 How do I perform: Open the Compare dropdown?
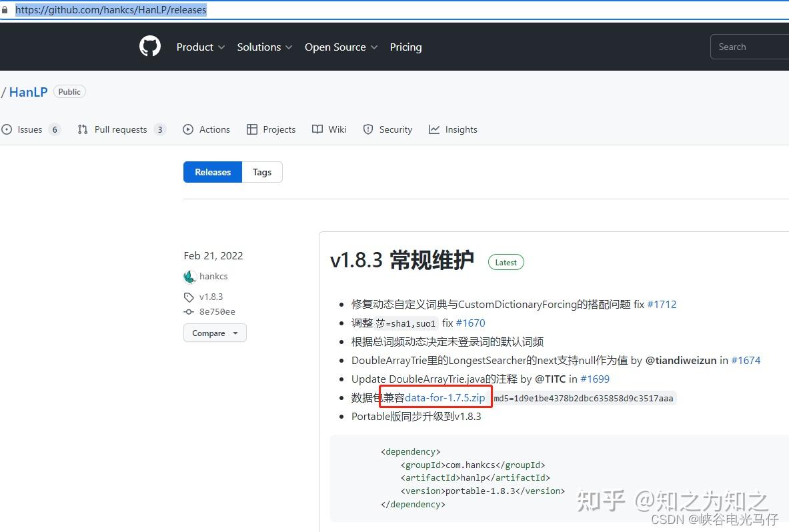coord(215,333)
